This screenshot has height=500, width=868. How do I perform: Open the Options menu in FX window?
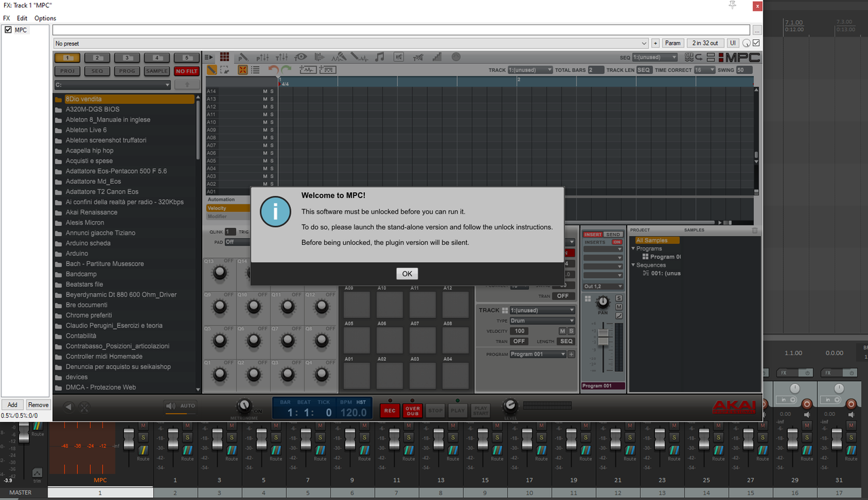[x=45, y=18]
